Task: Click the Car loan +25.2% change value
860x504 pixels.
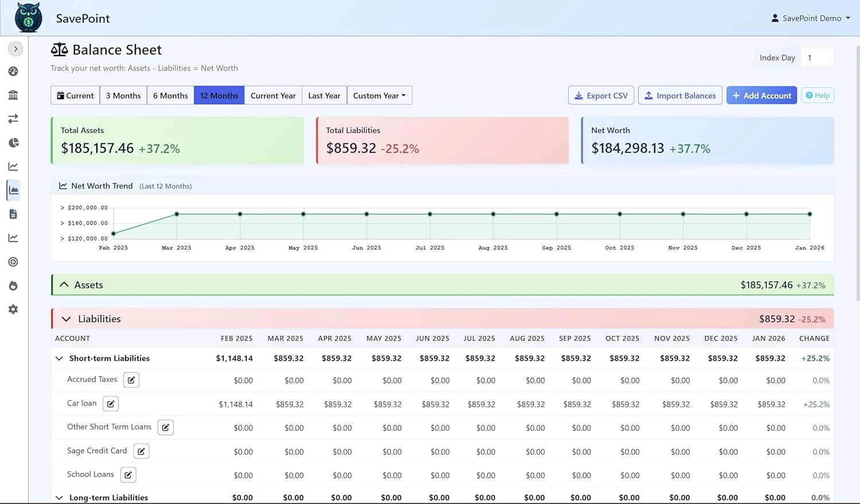Action: 816,404
